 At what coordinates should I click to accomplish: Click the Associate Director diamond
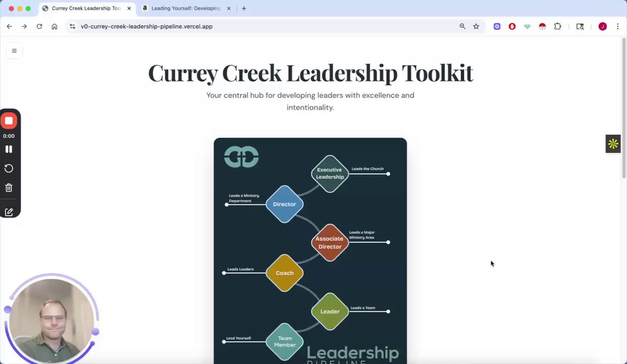[330, 243]
